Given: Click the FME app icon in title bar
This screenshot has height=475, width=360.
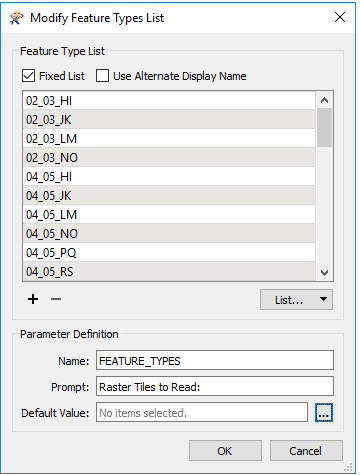Looking at the screenshot, I should pyautogui.click(x=17, y=18).
